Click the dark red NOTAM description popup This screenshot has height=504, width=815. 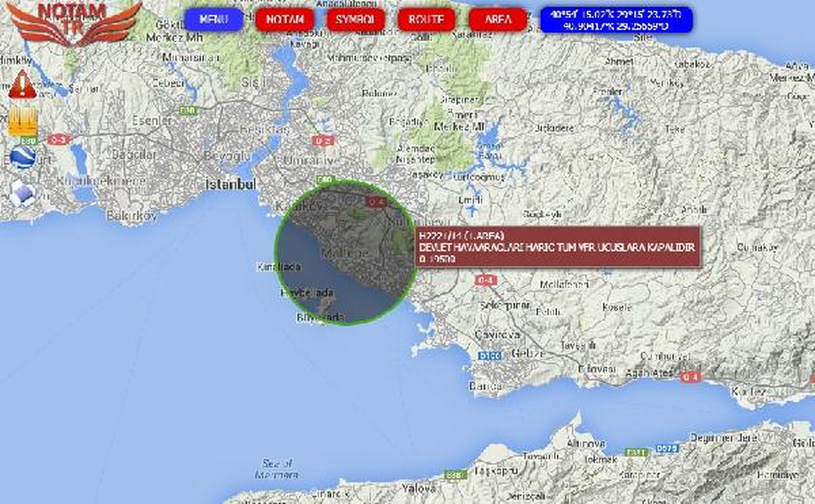558,247
